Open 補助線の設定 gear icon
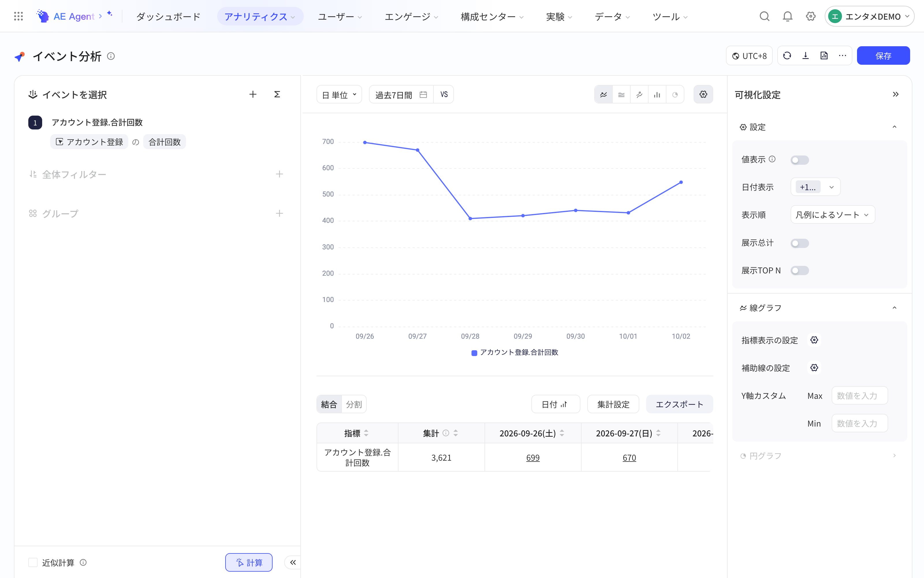The height and width of the screenshot is (578, 924). tap(814, 368)
